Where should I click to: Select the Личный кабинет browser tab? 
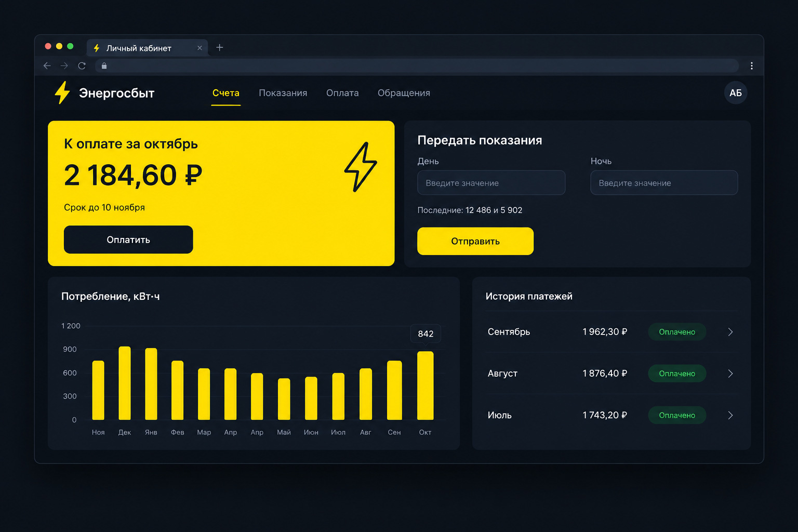(x=148, y=48)
